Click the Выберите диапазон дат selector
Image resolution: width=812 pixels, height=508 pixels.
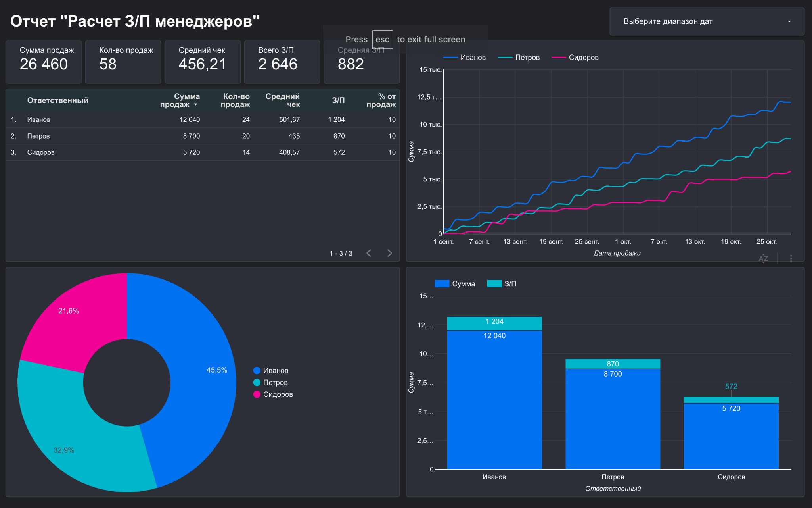pyautogui.click(x=707, y=21)
